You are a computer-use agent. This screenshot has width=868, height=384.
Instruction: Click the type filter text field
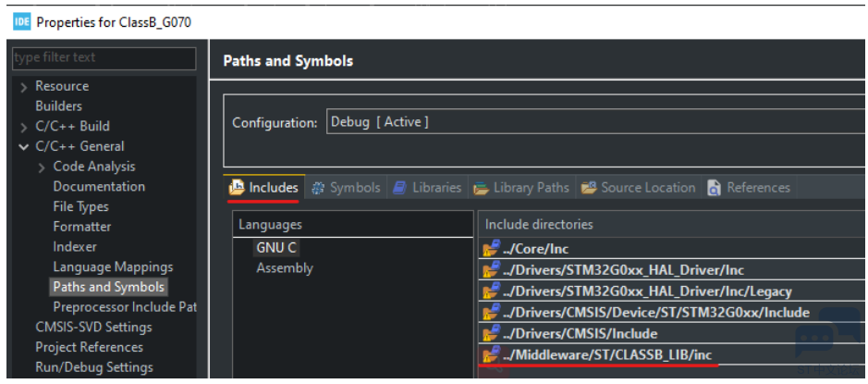pyautogui.click(x=104, y=57)
